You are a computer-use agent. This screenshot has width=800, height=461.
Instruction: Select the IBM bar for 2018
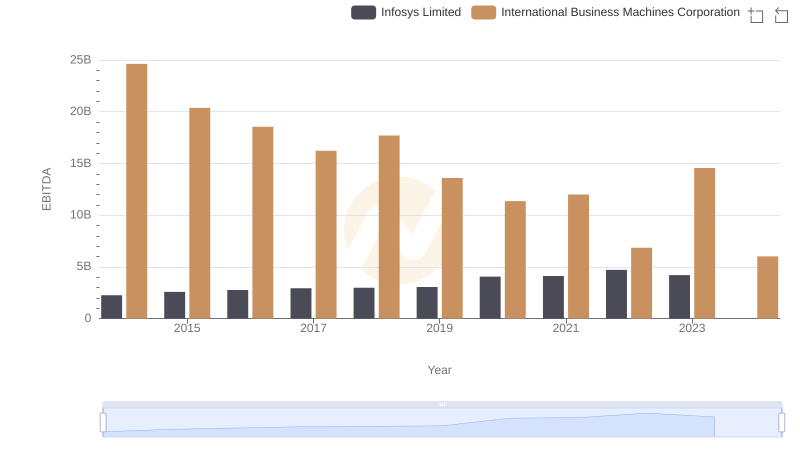click(389, 227)
